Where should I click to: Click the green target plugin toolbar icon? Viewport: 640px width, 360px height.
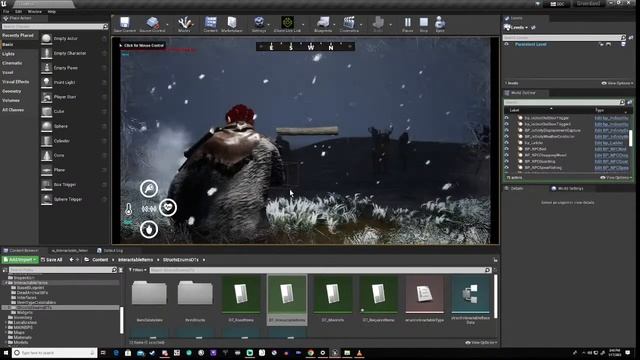(x=287, y=24)
